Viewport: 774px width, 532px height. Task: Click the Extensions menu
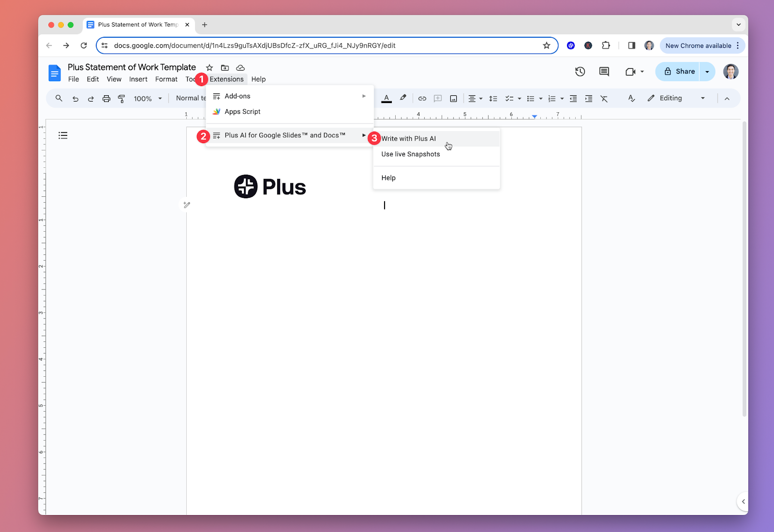pos(226,79)
